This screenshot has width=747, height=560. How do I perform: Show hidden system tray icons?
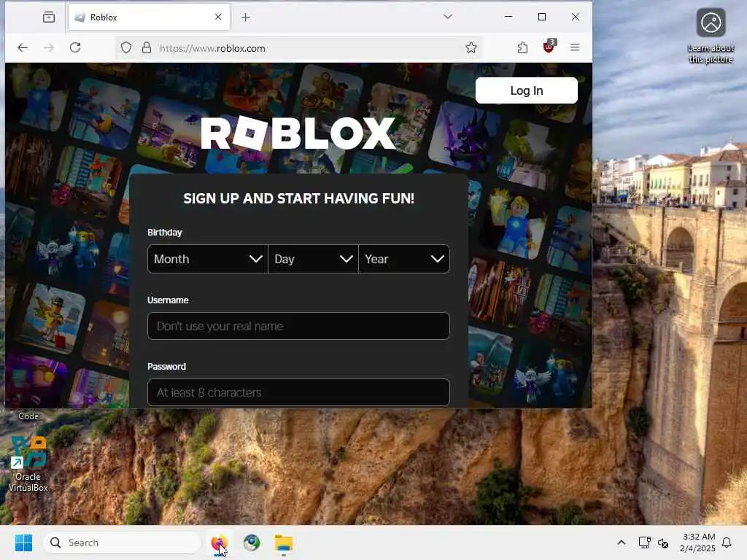tap(622, 542)
